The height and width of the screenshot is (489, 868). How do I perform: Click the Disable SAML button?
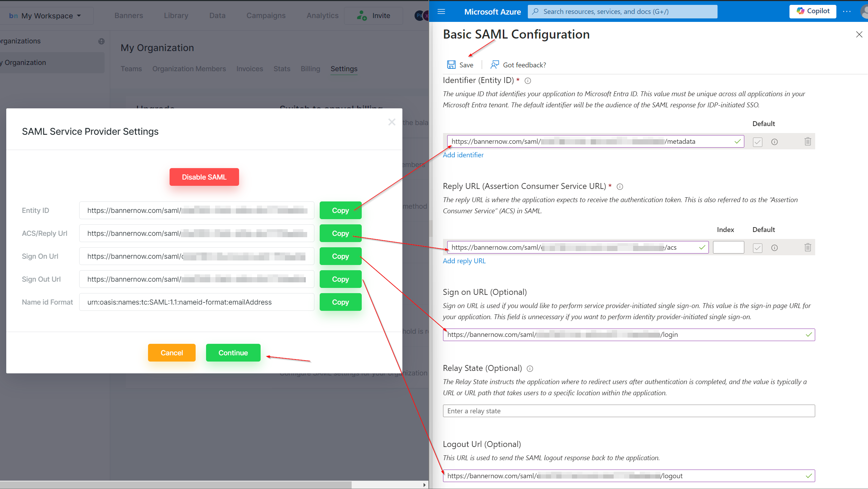tap(204, 177)
